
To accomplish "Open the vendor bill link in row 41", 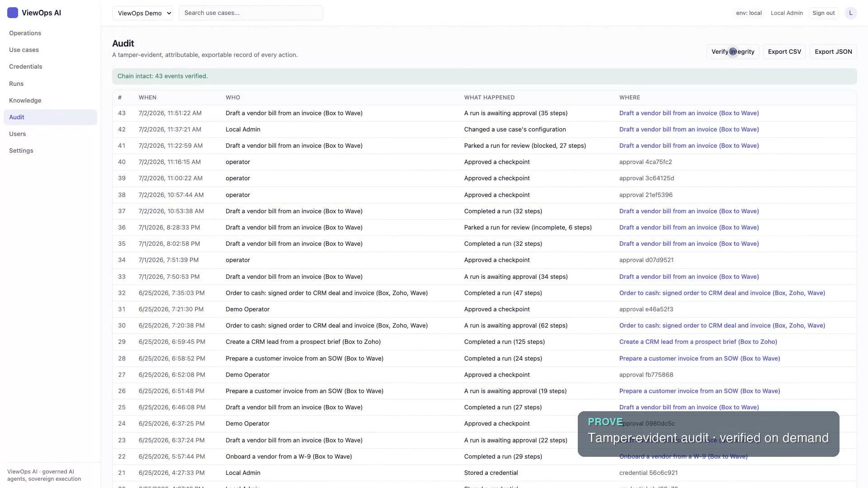I will pyautogui.click(x=689, y=145).
